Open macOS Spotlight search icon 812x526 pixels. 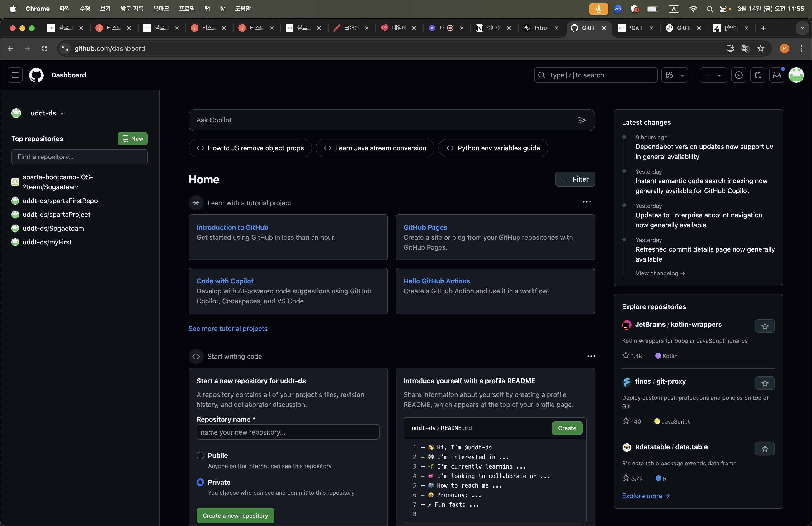coord(709,9)
